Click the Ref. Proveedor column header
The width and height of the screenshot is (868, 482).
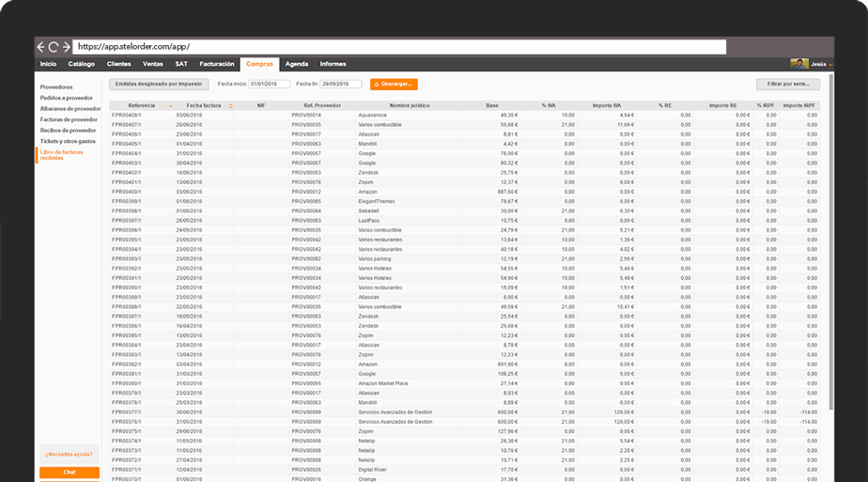pos(322,105)
